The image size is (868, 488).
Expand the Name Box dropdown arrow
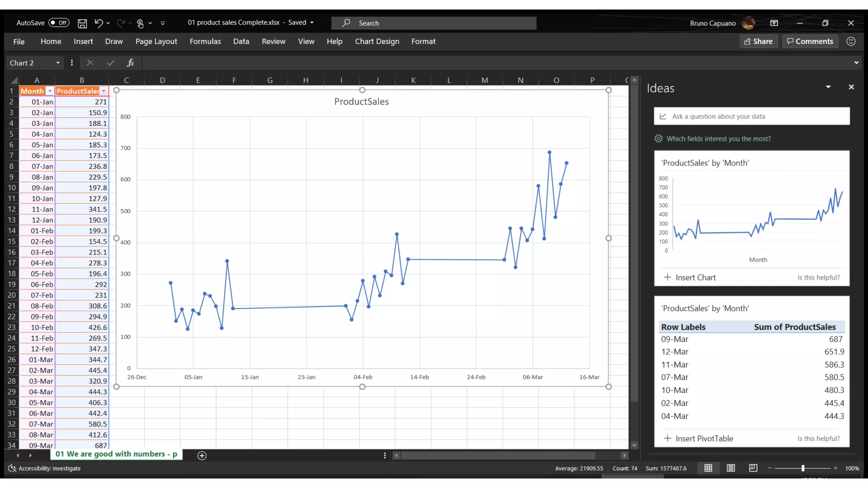[58, 63]
